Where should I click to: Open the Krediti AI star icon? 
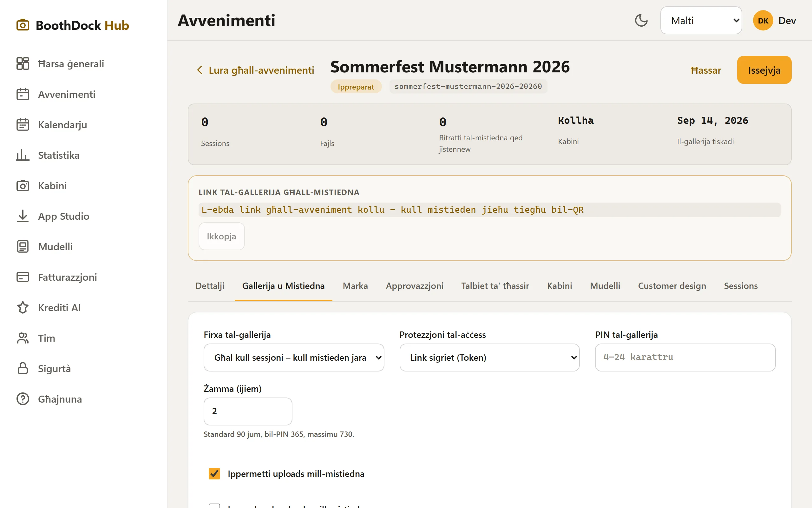pos(23,307)
